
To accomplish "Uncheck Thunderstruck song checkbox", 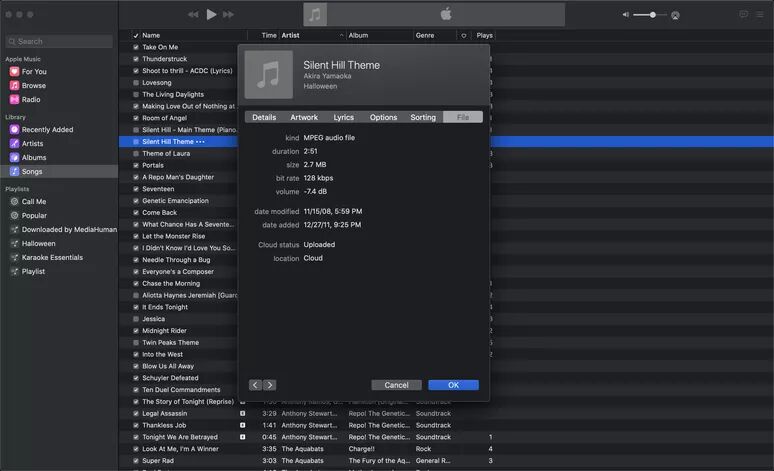I will point(136,59).
